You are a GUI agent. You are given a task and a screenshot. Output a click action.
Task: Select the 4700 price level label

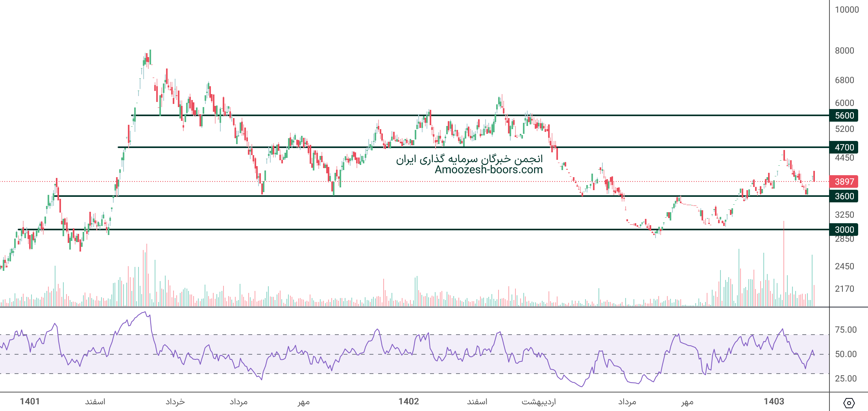844,147
